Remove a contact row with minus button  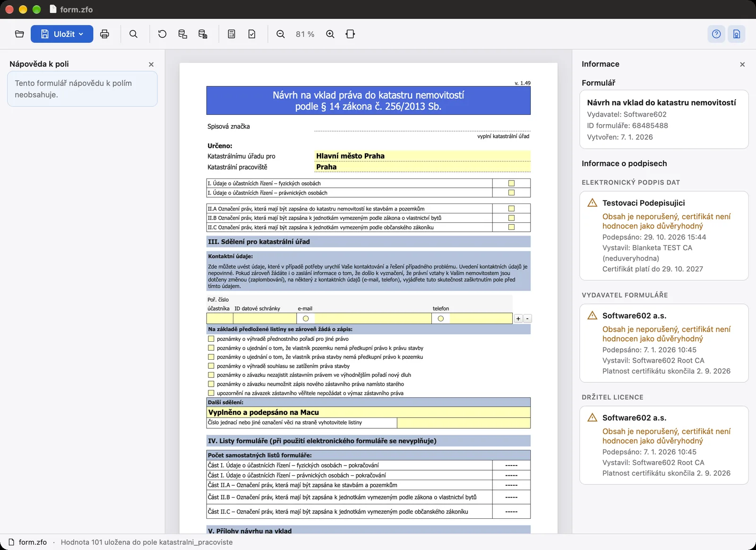tap(528, 319)
